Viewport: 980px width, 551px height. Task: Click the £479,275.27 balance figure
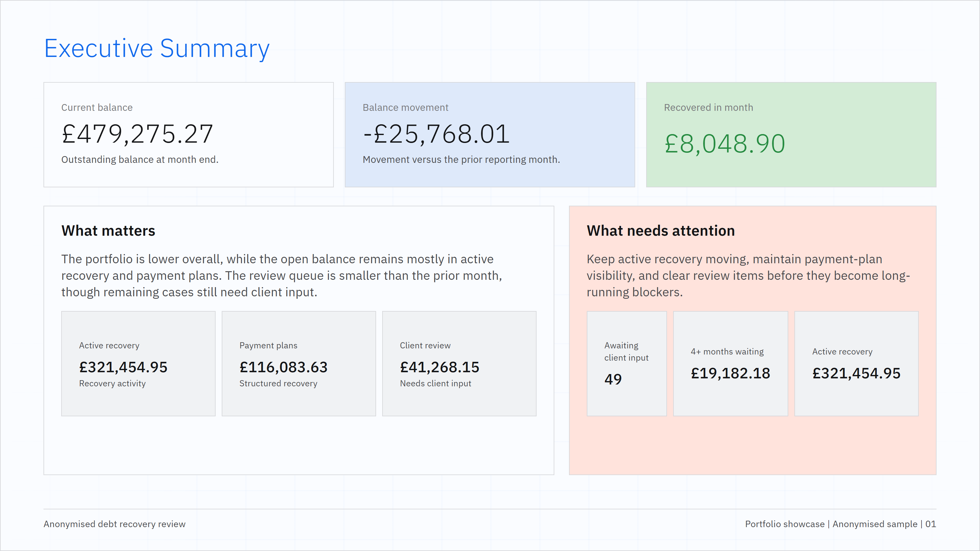tap(137, 134)
